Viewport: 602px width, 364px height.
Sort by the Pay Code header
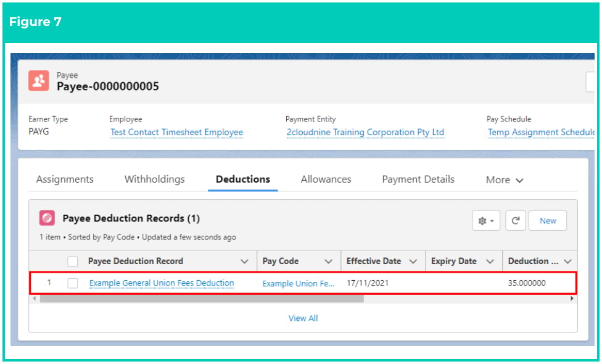coord(280,261)
